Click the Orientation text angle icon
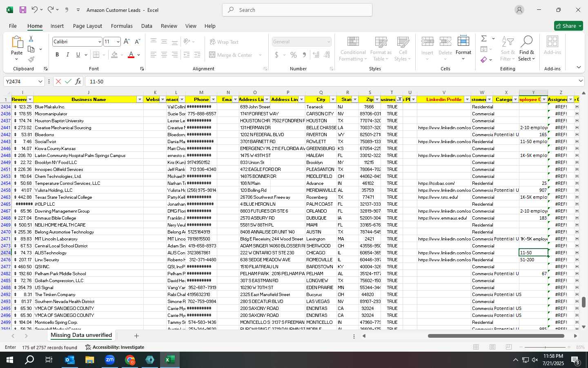This screenshot has width=588, height=368. coord(187,41)
